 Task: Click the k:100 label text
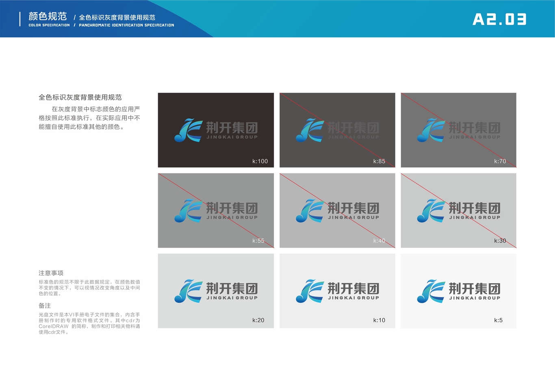260,161
